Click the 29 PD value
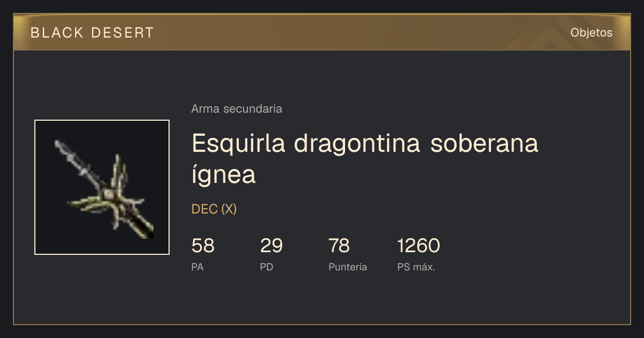Image resolution: width=644 pixels, height=338 pixels. (272, 246)
